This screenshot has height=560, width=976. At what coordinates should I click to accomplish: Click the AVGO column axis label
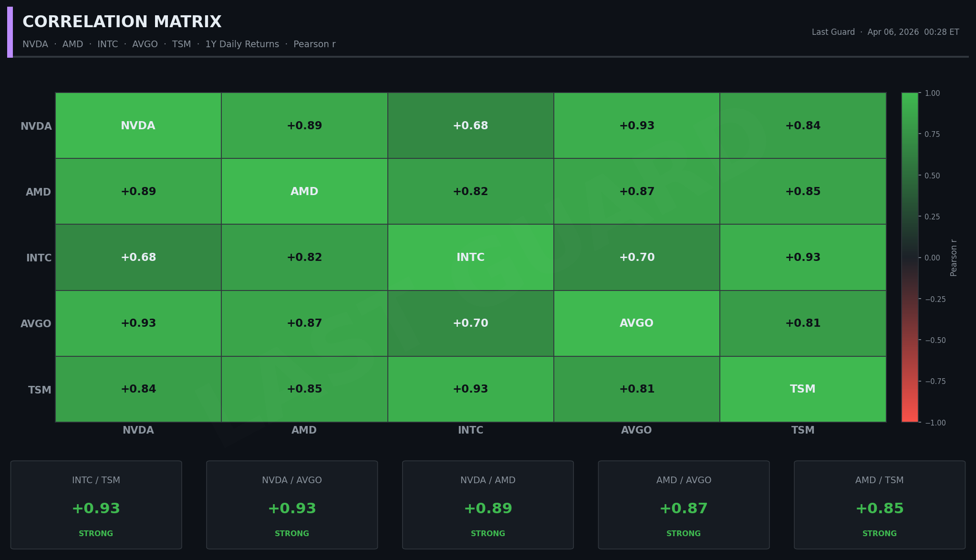(x=636, y=430)
